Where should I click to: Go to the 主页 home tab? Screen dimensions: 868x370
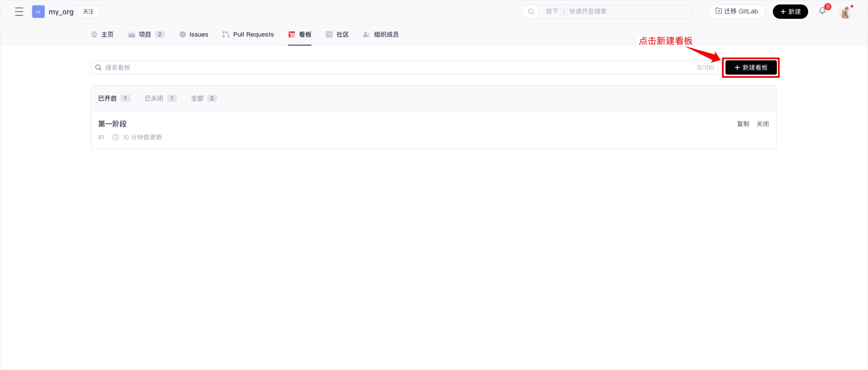click(x=102, y=34)
